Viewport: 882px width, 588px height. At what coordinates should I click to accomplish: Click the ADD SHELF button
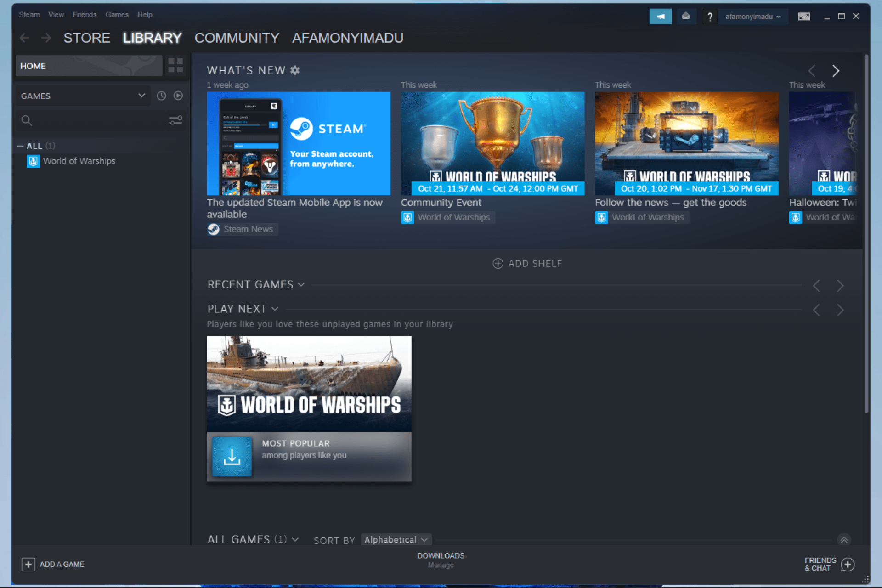(x=527, y=263)
